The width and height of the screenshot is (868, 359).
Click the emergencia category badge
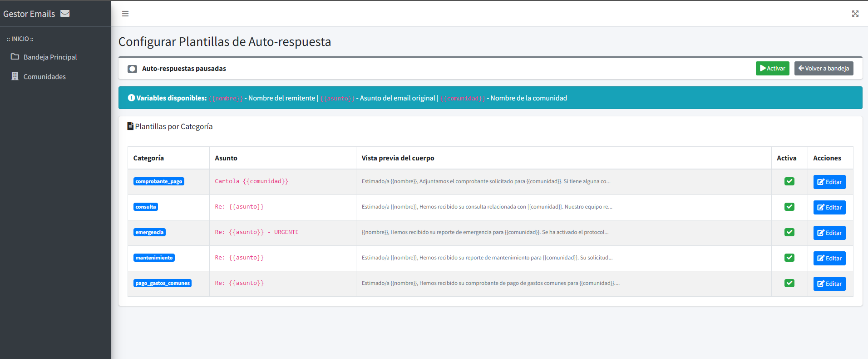coord(149,232)
